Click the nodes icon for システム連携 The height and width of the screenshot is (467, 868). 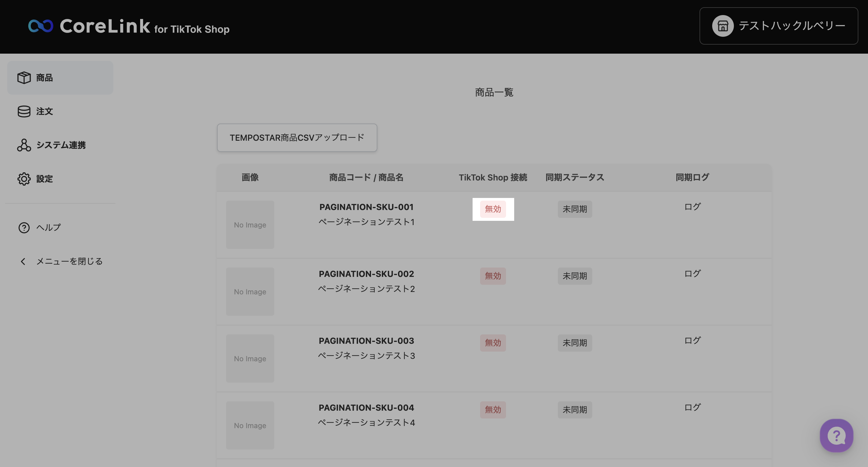24,145
